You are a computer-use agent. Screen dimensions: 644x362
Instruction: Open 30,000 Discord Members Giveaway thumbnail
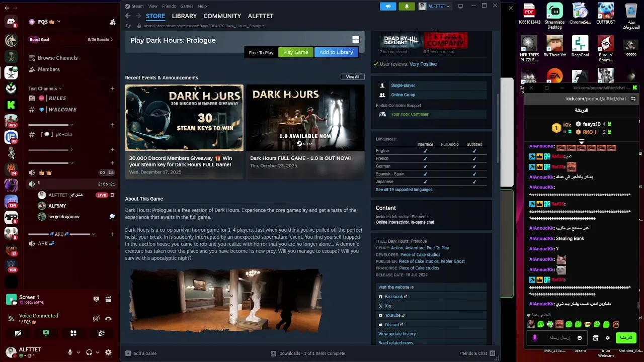click(184, 117)
